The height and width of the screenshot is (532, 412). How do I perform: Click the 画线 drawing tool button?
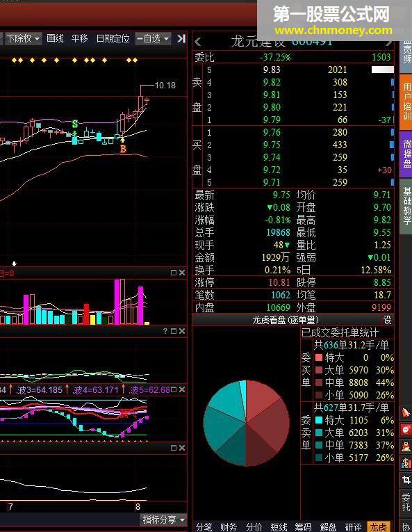tap(55, 39)
